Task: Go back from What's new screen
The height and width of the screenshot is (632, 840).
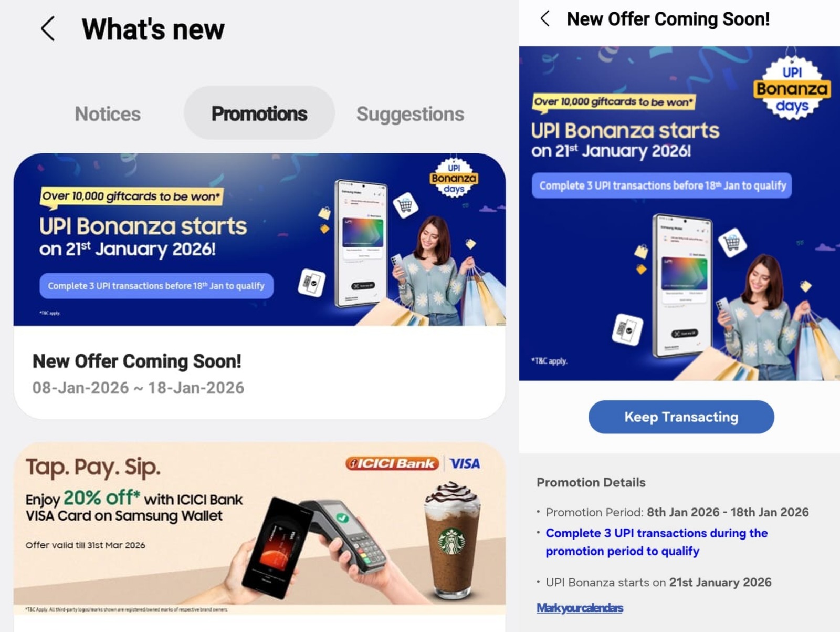Action: tap(48, 28)
